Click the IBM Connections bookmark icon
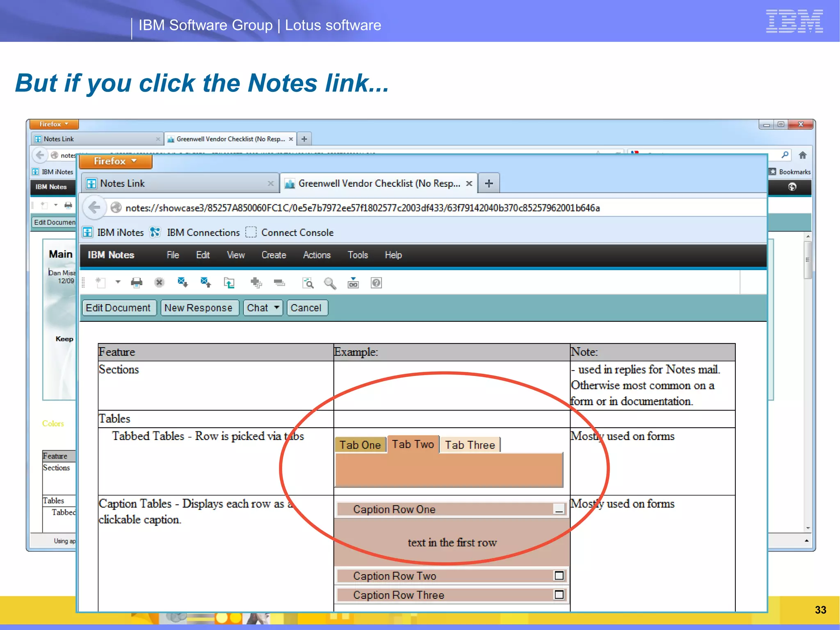 pos(155,232)
